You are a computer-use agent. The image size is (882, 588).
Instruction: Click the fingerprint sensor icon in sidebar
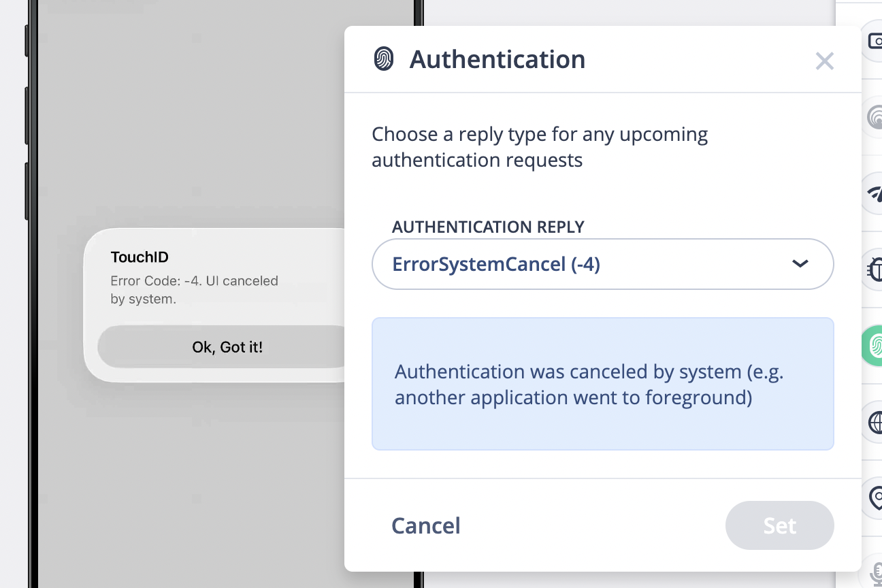coord(873,117)
